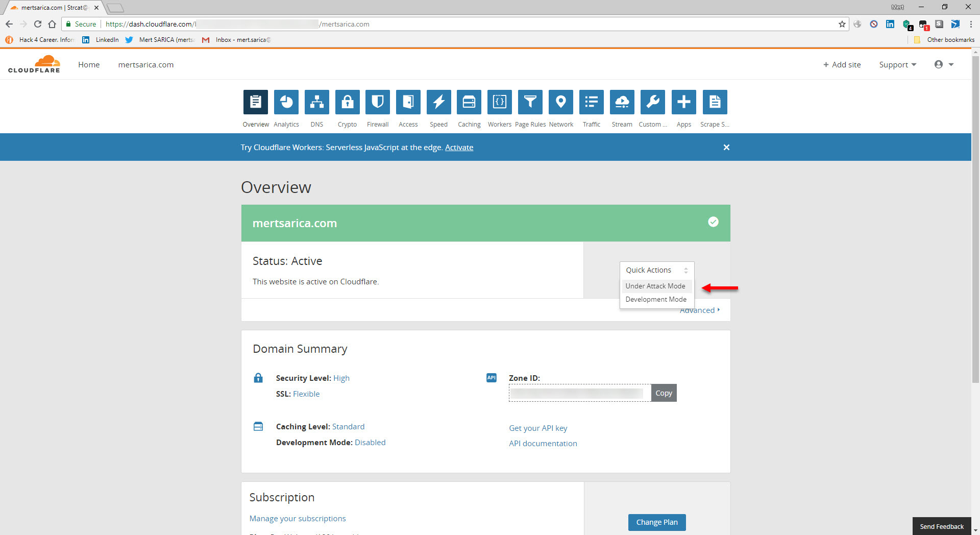Open the Crypto padlock icon
Screen dimensions: 980x535
point(348,102)
